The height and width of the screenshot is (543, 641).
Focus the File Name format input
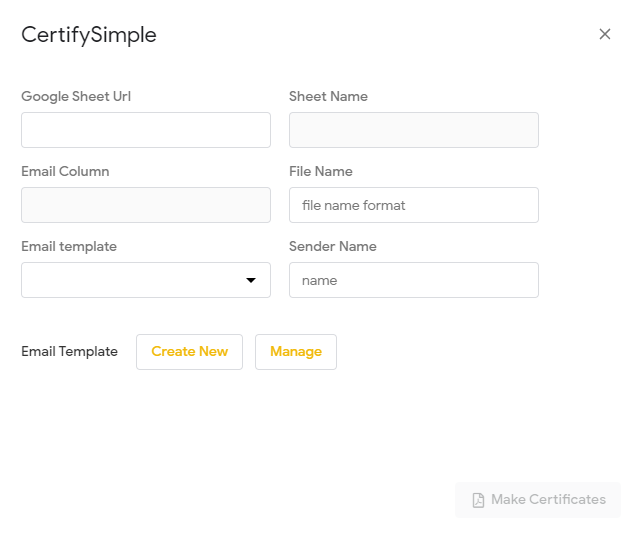[x=413, y=205]
